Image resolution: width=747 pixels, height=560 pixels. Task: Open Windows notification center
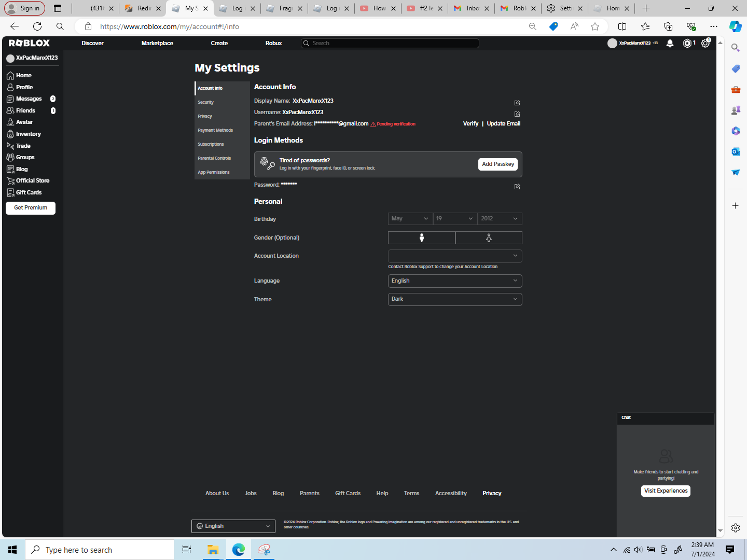point(730,550)
